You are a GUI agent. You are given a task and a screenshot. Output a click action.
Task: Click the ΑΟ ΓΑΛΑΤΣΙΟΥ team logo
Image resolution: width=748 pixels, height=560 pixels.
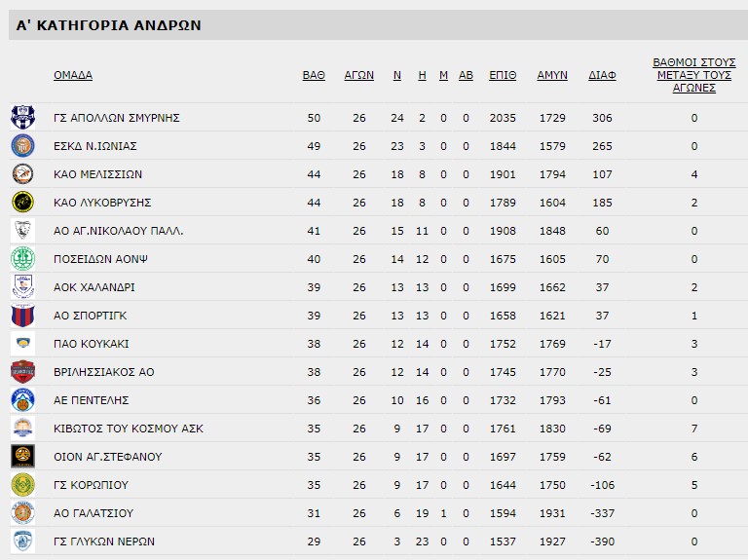(22, 513)
